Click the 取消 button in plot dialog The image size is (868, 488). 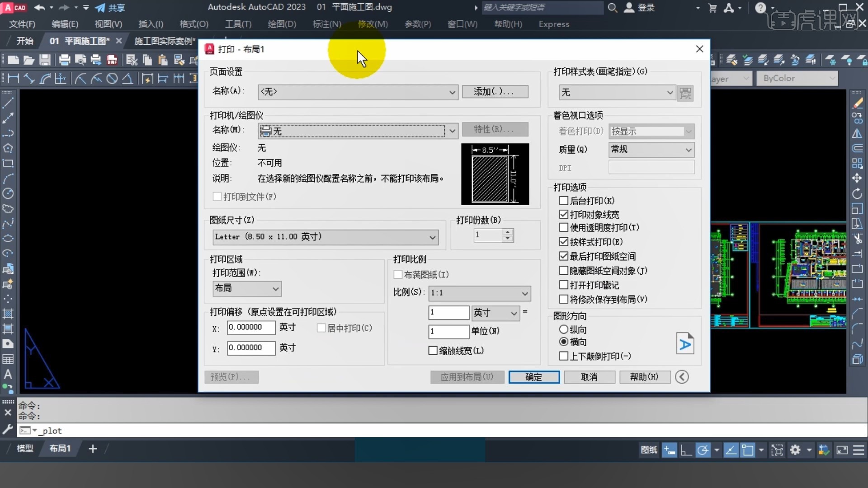click(589, 377)
